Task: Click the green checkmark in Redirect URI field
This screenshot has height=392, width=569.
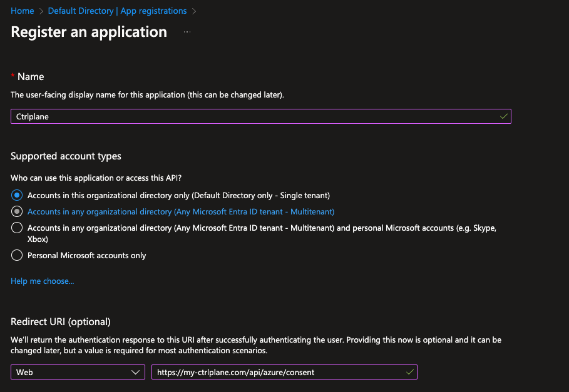Action: (x=410, y=372)
